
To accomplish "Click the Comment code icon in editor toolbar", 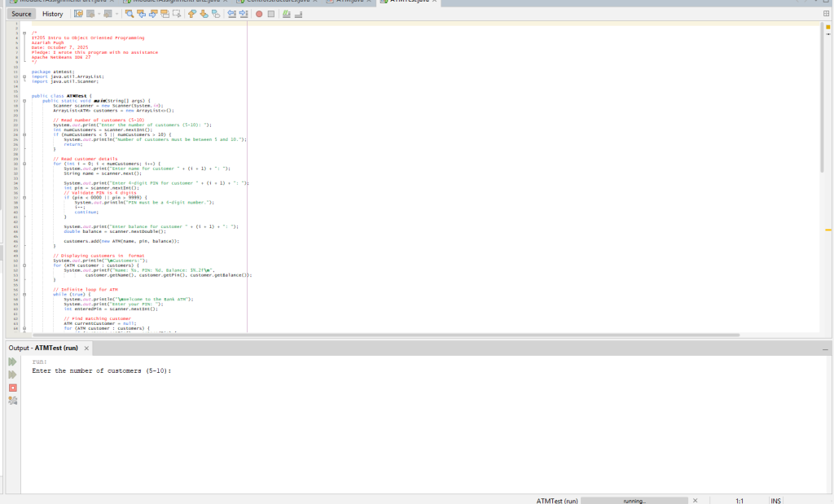I will [285, 14].
